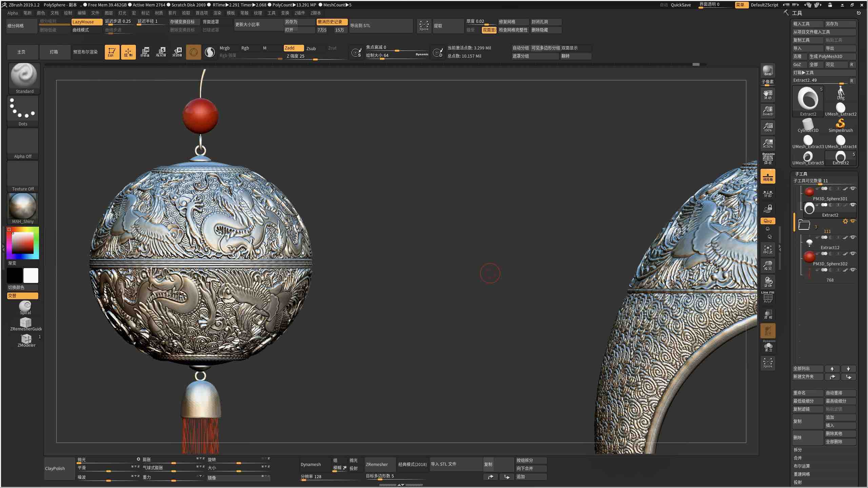Open the Alpha menu
Viewport: 868px width, 488px height.
(12, 13)
